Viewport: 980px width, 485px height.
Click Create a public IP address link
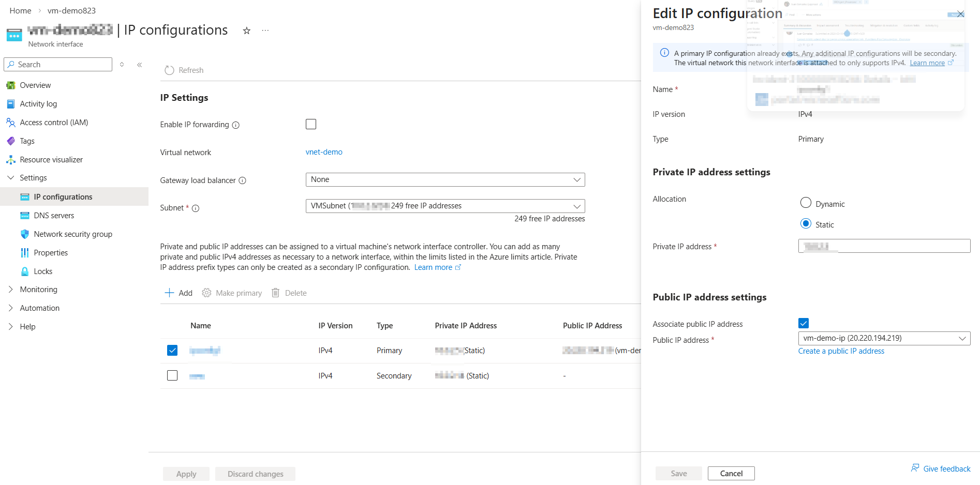click(x=841, y=351)
